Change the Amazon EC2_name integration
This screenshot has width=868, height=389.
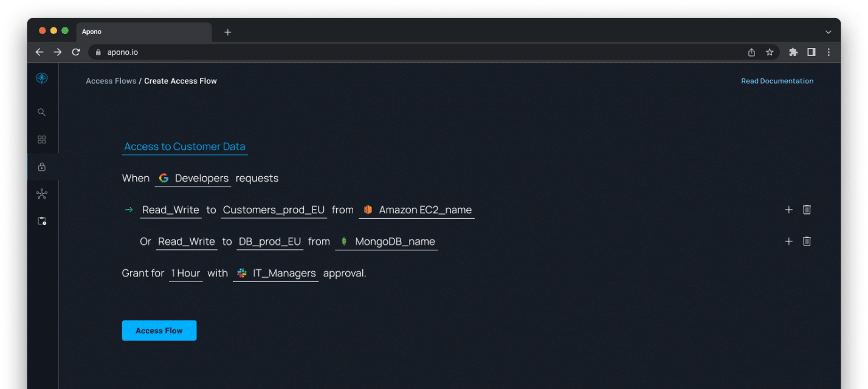(417, 210)
